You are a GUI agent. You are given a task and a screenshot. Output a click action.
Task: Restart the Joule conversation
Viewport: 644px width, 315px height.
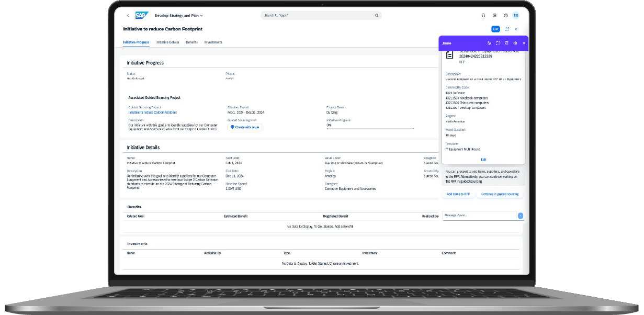click(x=489, y=43)
